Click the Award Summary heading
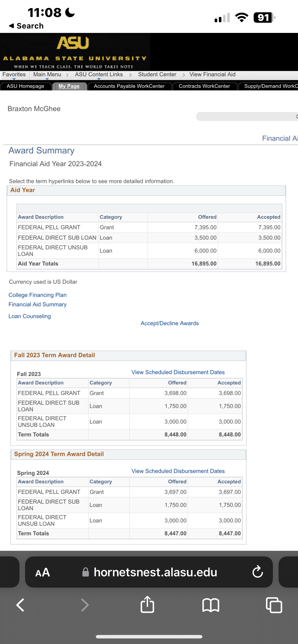This screenshot has width=298, height=644. tap(42, 150)
